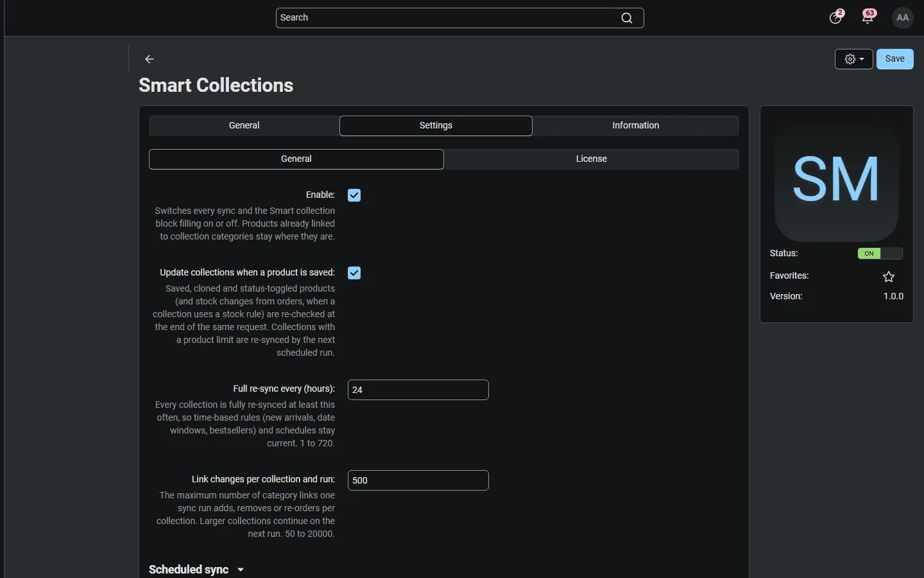Toggle the add-on Status ON switch
924x578 pixels.
[880, 254]
